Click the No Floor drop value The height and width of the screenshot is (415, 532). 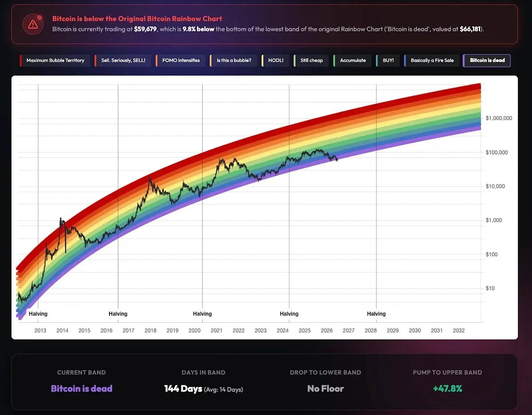pyautogui.click(x=325, y=389)
